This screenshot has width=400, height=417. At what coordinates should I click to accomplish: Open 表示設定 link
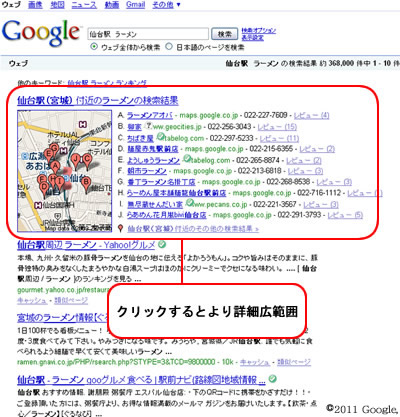pyautogui.click(x=252, y=38)
